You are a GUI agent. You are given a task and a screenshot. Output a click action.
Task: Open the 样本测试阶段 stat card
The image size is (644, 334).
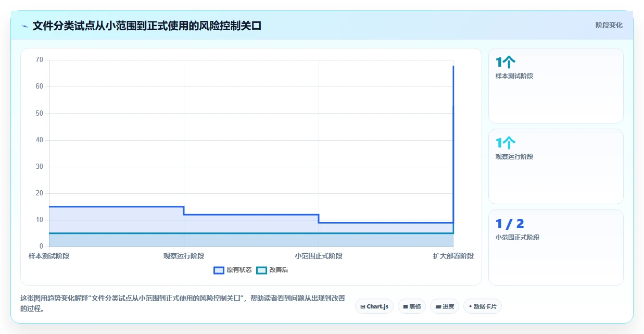point(555,85)
